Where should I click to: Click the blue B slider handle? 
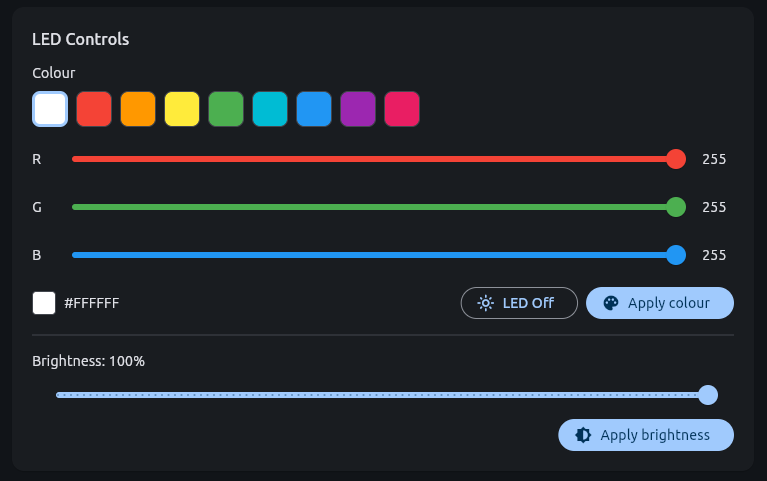click(x=676, y=255)
